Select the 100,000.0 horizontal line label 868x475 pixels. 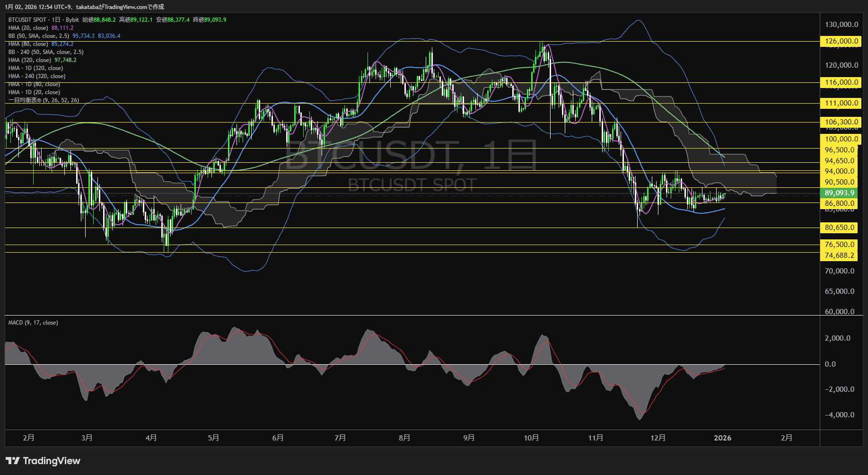pyautogui.click(x=842, y=139)
